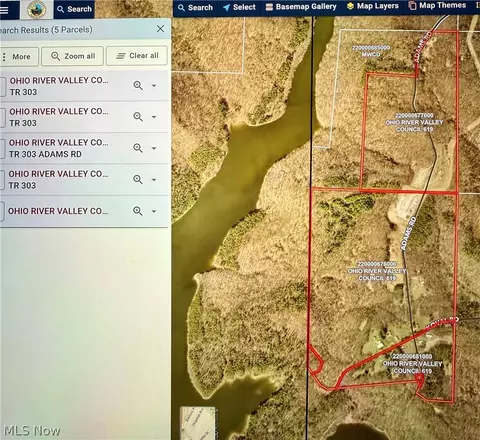This screenshot has width=480, height=440.
Task: Zoom to TR 303 ADAMS RD parcel
Action: pos(138,148)
